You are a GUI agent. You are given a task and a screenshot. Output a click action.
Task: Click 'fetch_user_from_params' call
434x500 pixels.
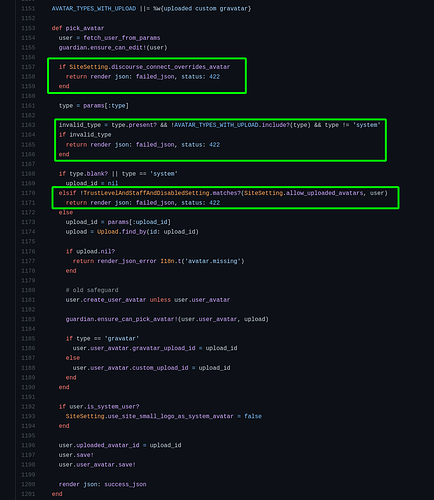point(122,38)
